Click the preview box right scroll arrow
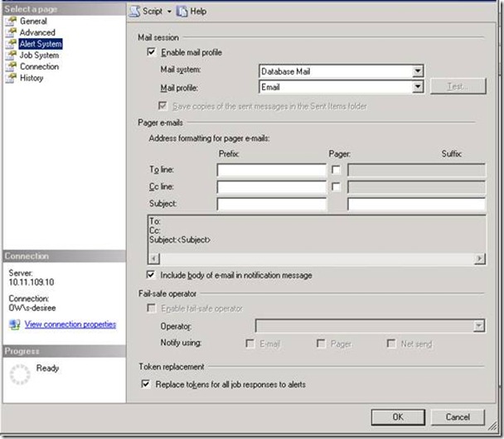Viewport: 504px width, 439px height. pos(479,258)
